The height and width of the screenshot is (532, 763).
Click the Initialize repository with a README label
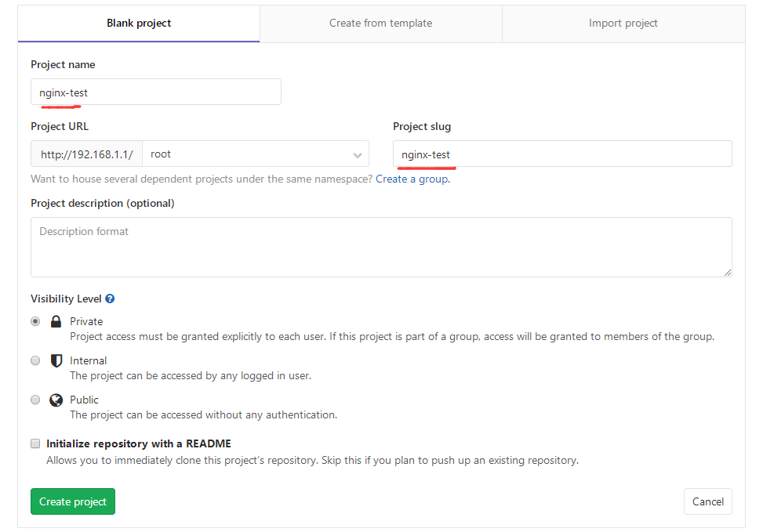(139, 443)
